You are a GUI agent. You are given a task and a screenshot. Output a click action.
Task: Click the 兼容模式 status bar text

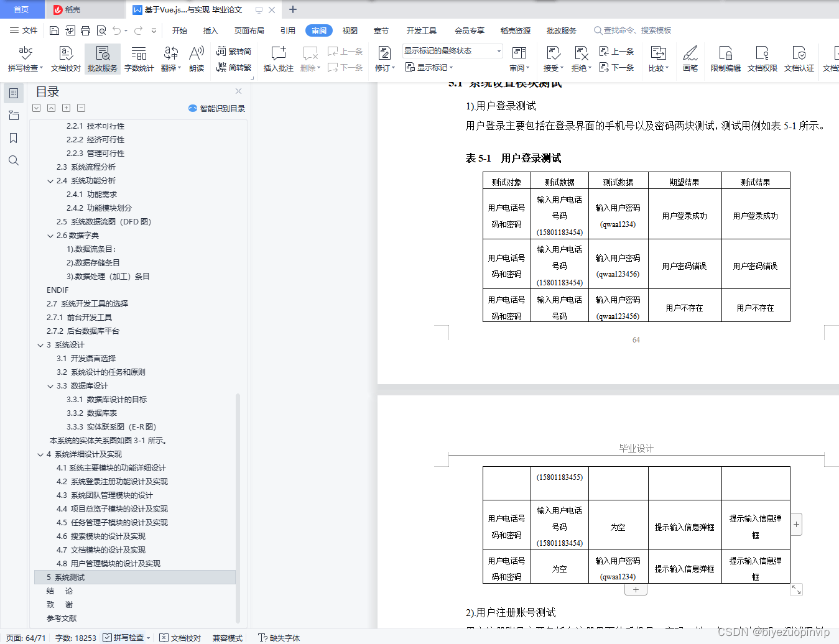click(228, 638)
